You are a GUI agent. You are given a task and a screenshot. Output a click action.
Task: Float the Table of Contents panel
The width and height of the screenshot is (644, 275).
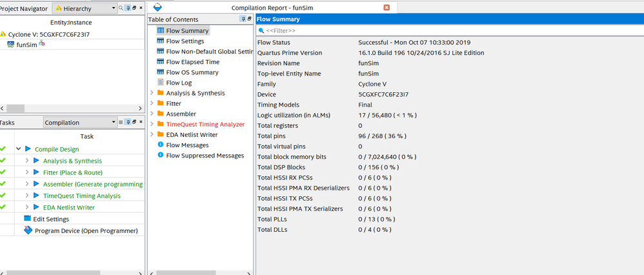point(250,19)
